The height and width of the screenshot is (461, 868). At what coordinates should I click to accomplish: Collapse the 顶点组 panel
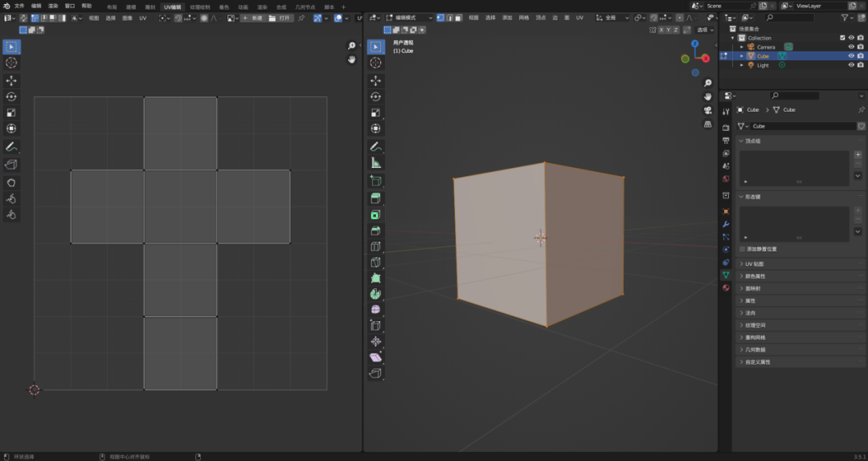[800, 141]
